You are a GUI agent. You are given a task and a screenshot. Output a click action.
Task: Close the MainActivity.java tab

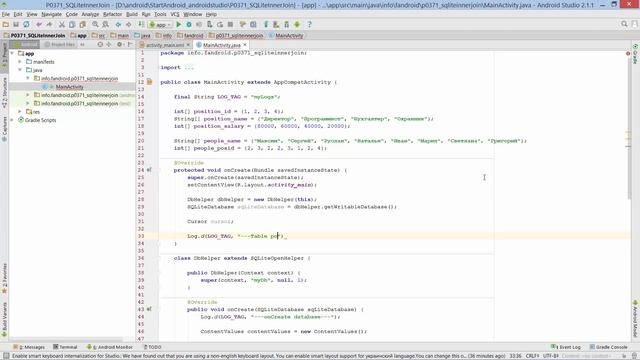coord(245,44)
